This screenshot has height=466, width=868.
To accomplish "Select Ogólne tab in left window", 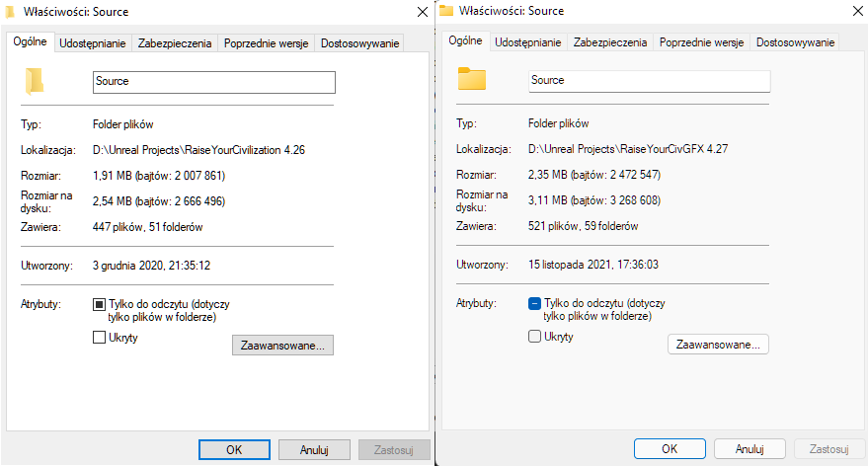I will 30,42.
